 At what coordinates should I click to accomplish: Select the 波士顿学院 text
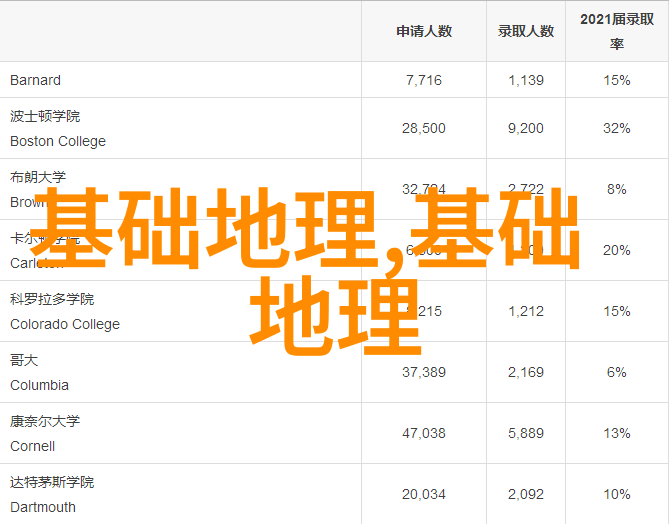(45, 116)
